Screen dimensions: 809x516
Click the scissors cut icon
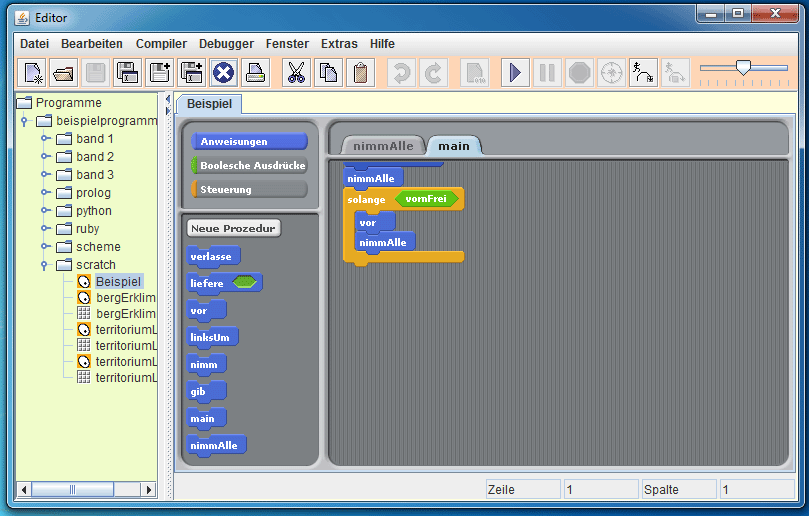point(296,73)
